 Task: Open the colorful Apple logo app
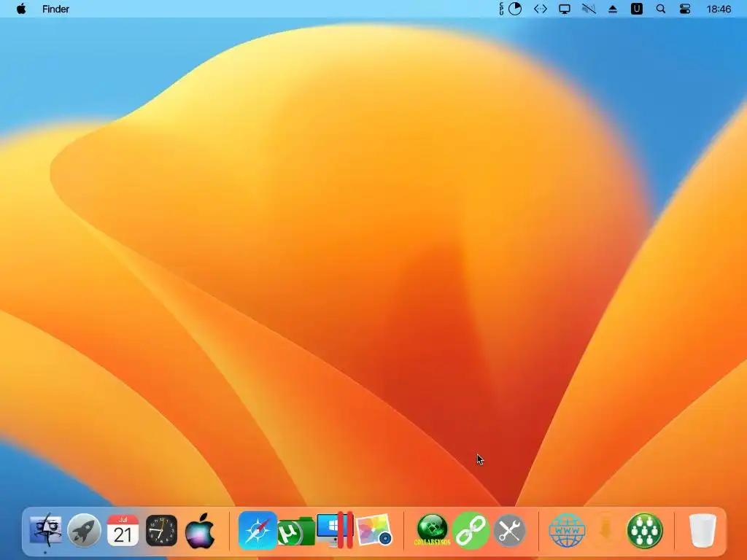tap(200, 530)
